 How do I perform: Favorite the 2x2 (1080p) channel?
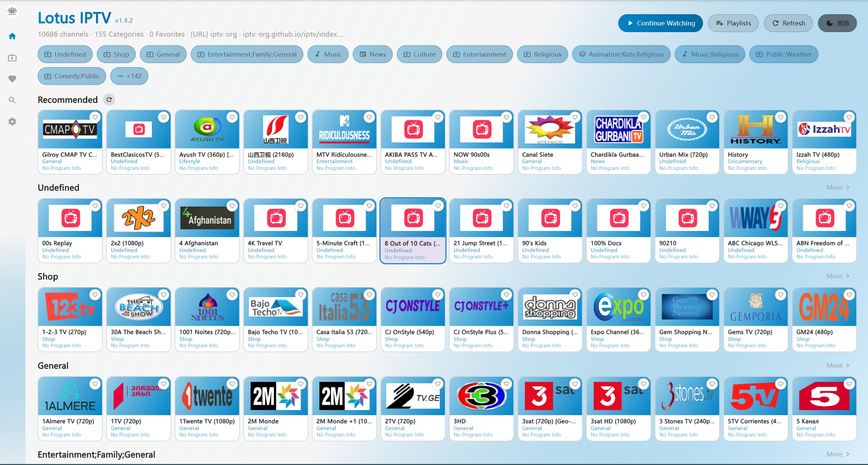click(164, 206)
